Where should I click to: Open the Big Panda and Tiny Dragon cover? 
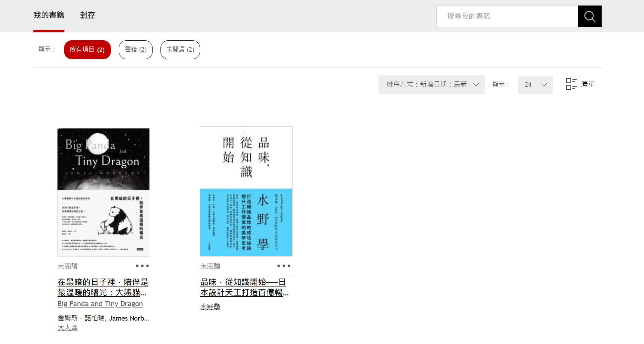coord(103,192)
